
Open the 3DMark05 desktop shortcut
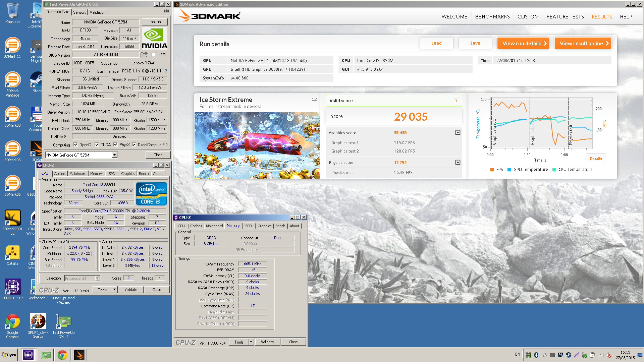point(12,152)
